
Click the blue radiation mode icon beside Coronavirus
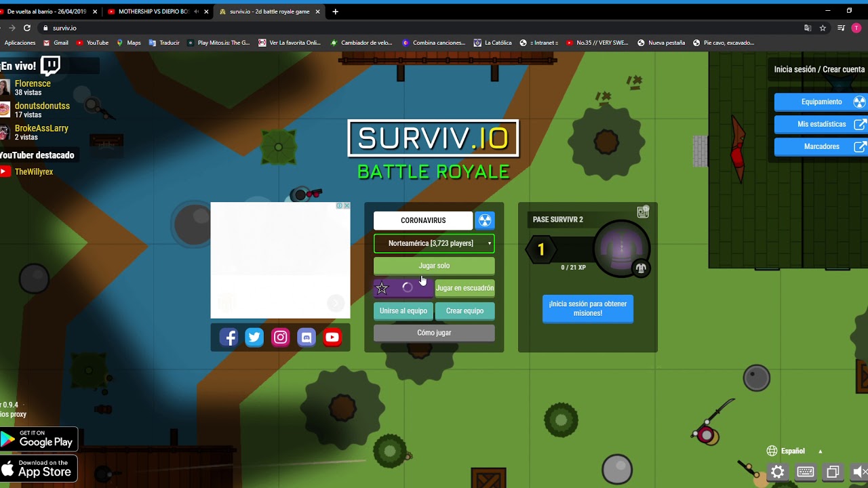click(485, 220)
